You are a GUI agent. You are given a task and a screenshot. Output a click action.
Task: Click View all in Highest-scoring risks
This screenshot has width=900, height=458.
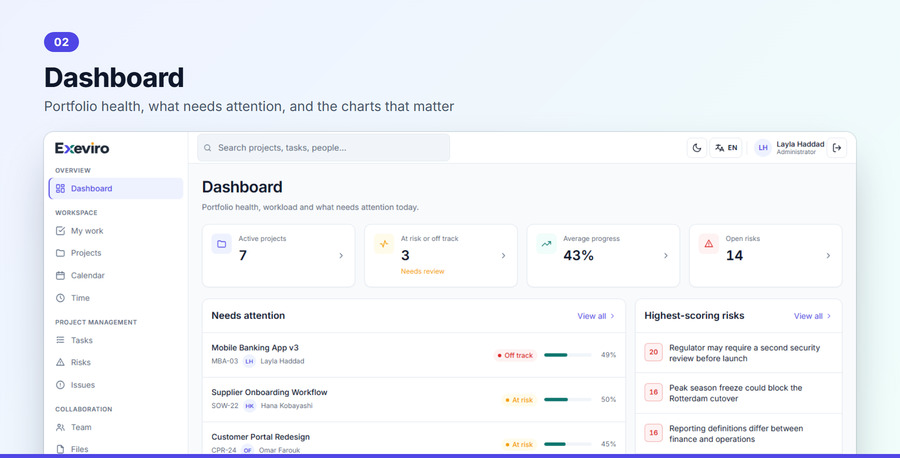[x=812, y=316]
